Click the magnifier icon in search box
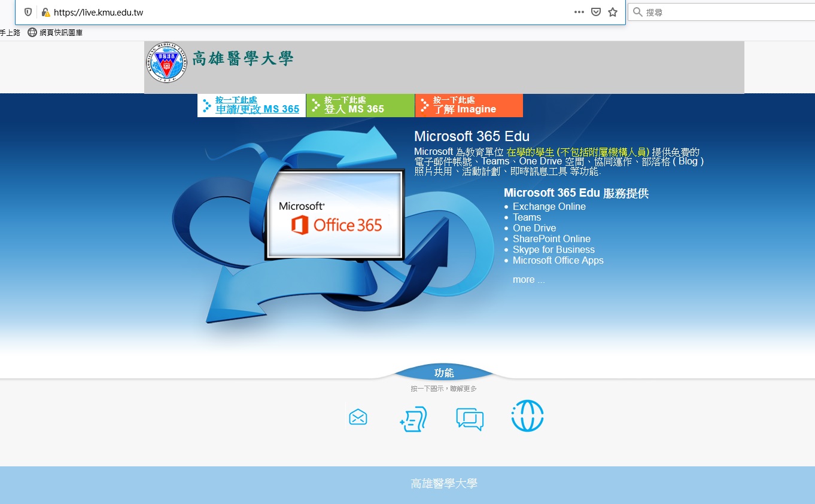The image size is (815, 504). [x=638, y=12]
